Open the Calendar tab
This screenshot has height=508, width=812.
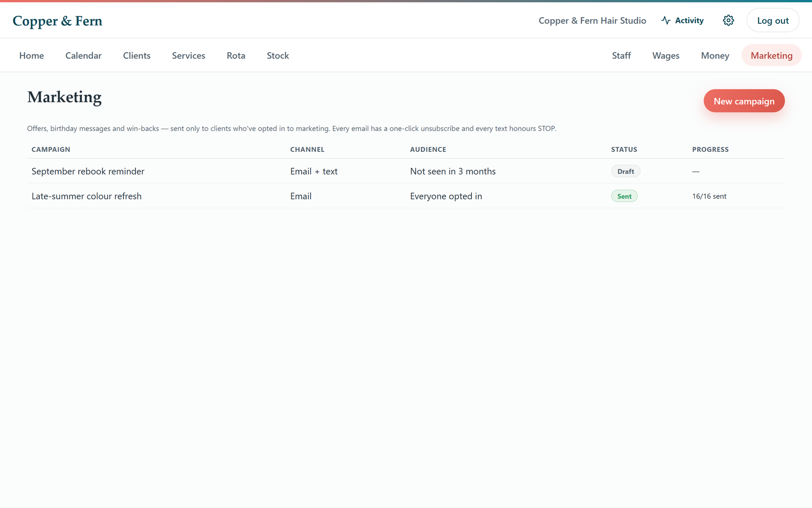[83, 55]
